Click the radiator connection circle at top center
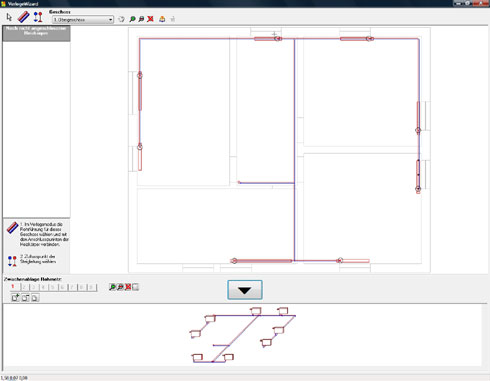 click(278, 39)
